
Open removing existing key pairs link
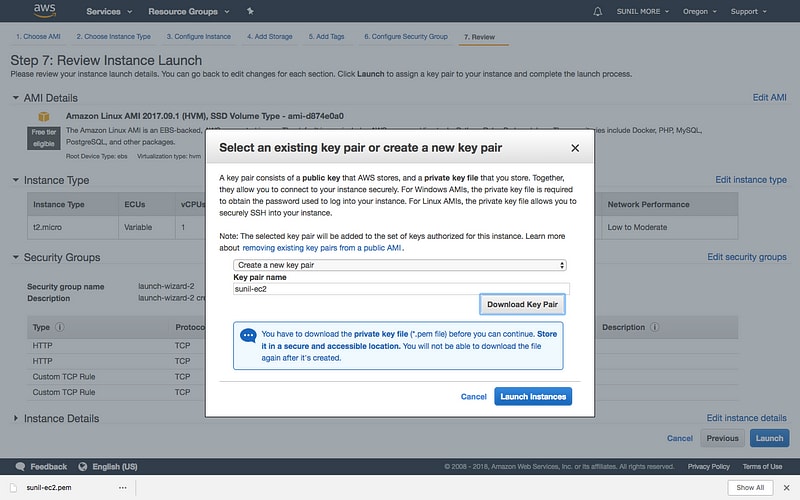pyautogui.click(x=322, y=248)
